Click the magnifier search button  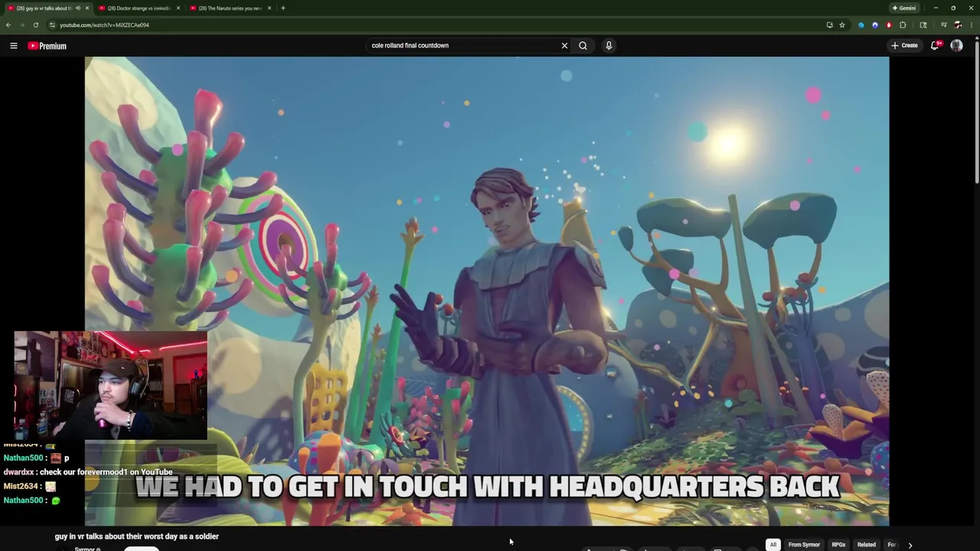[583, 46]
